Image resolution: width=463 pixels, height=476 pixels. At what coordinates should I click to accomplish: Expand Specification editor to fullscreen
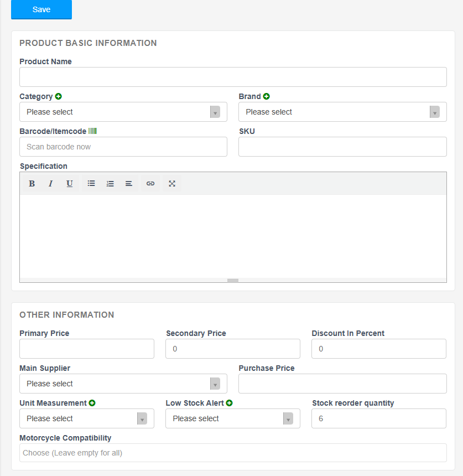172,184
